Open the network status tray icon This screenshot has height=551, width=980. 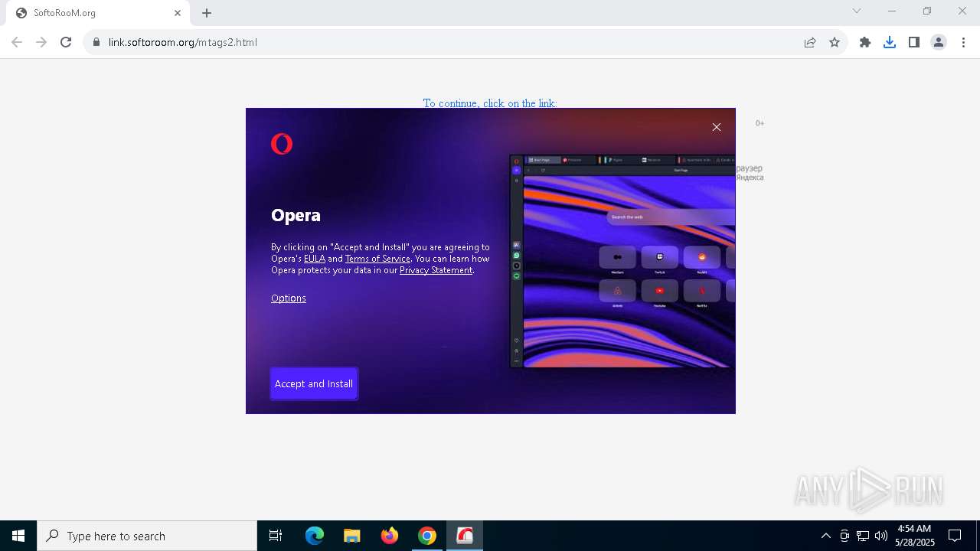(863, 536)
